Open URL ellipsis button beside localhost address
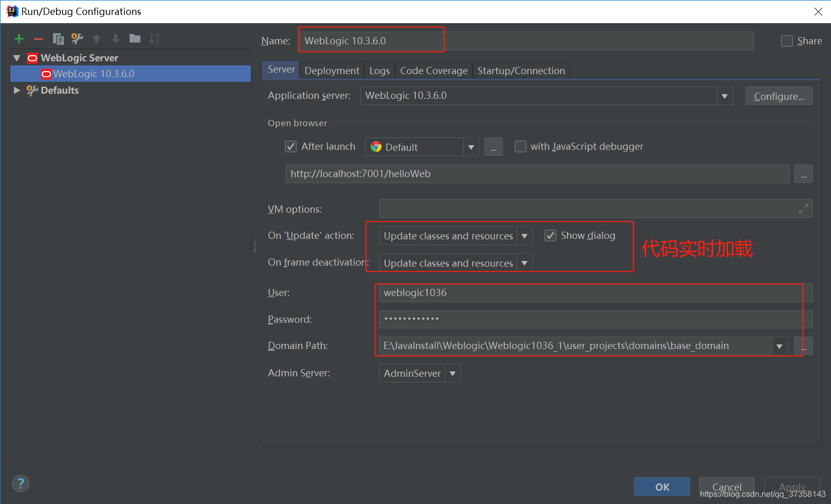Image resolution: width=831 pixels, height=504 pixels. point(803,174)
